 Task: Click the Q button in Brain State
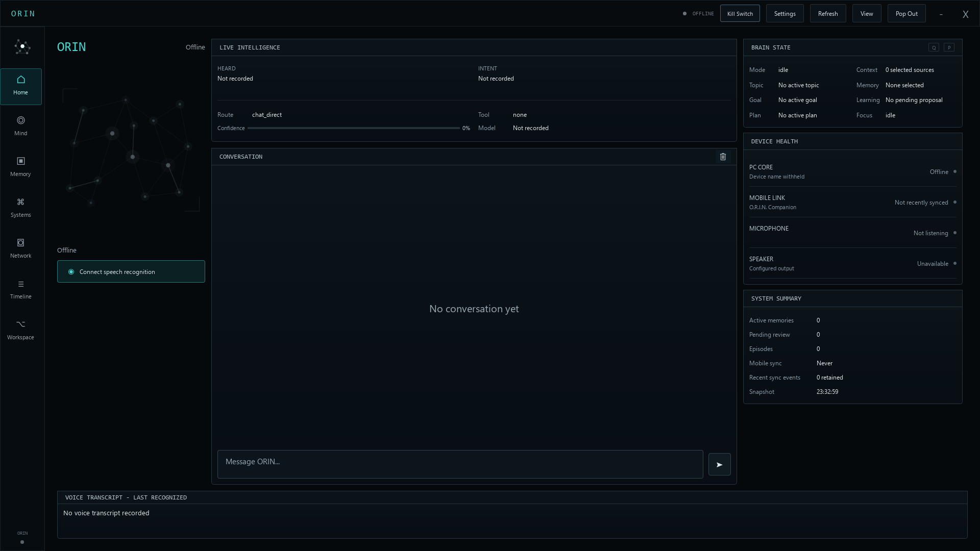pyautogui.click(x=934, y=47)
